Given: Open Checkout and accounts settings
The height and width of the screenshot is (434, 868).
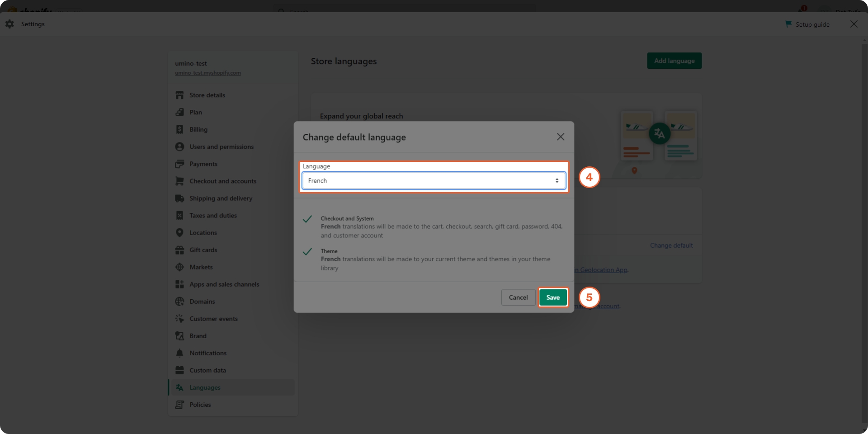Looking at the screenshot, I should click(x=222, y=181).
